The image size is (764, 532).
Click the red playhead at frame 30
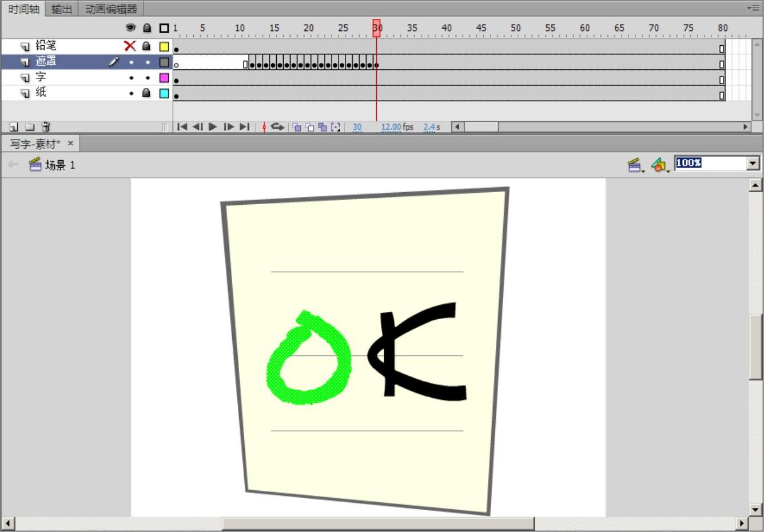376,28
